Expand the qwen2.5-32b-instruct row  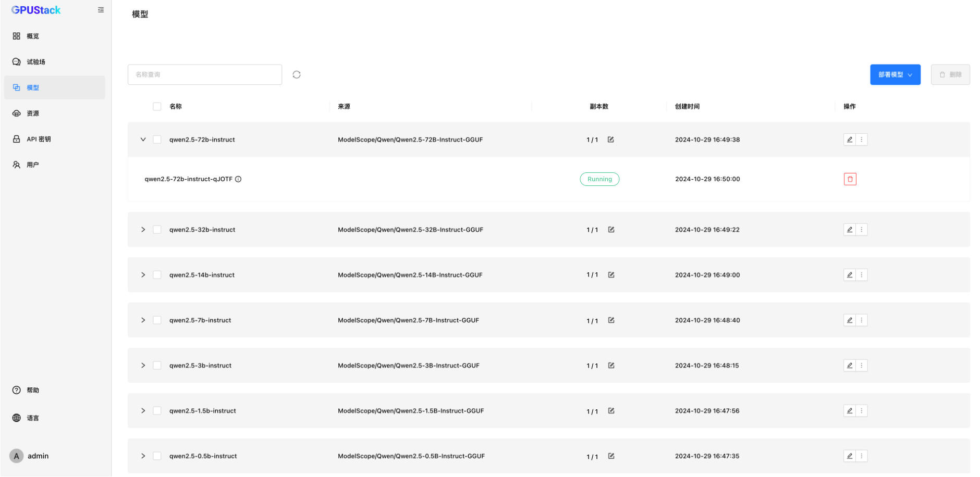(x=143, y=230)
